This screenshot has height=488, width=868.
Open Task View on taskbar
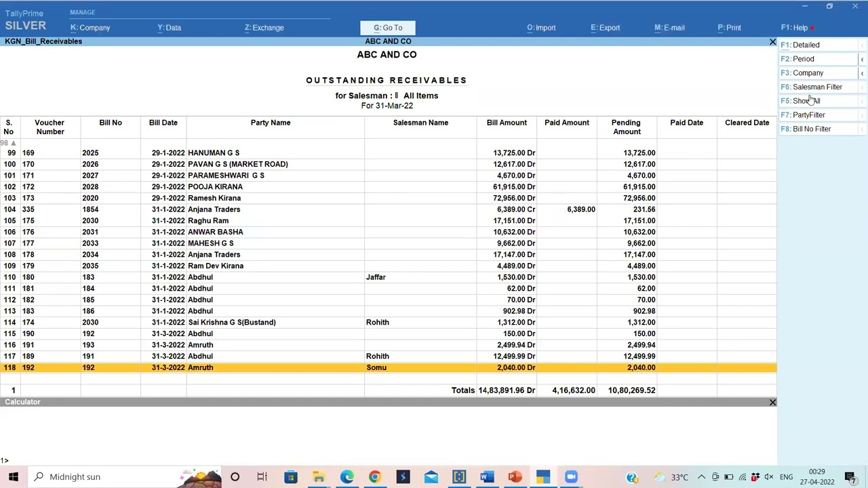coord(262,476)
